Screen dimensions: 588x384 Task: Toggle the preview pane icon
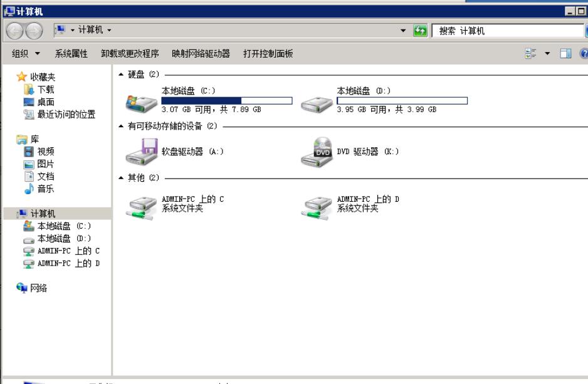coord(565,54)
